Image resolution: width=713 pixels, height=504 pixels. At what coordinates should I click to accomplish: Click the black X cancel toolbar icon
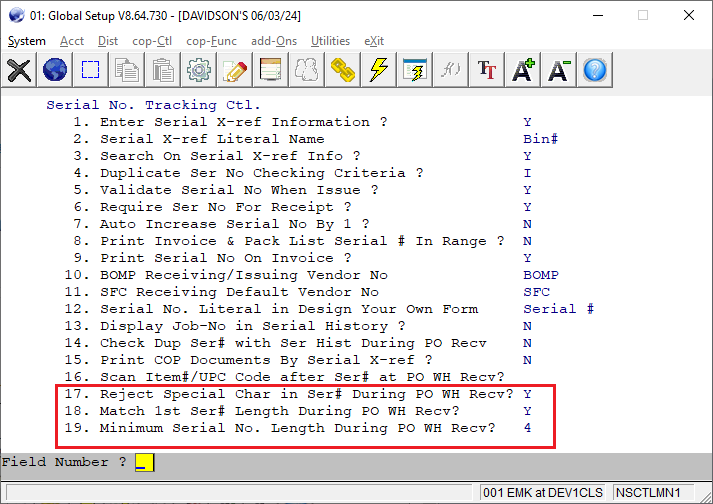tap(19, 70)
